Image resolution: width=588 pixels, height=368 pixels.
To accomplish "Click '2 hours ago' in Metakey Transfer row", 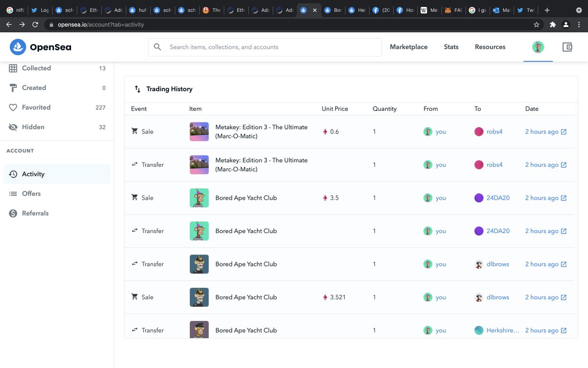I will click(541, 165).
